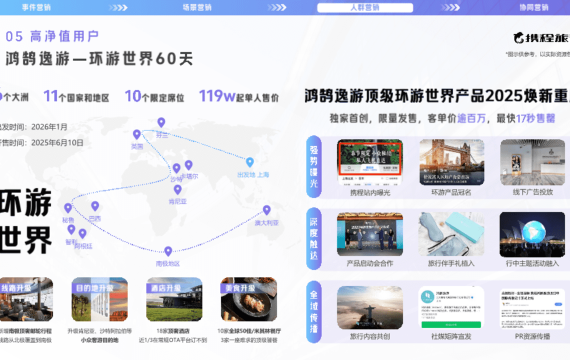Viewport: 570px width, 360px height.
Task: Click the 强势曝光 vertical label
Action: [x=314, y=167]
